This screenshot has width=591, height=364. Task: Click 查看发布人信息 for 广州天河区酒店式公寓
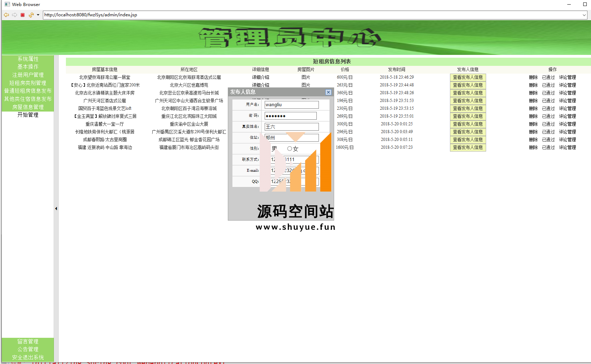tap(468, 101)
